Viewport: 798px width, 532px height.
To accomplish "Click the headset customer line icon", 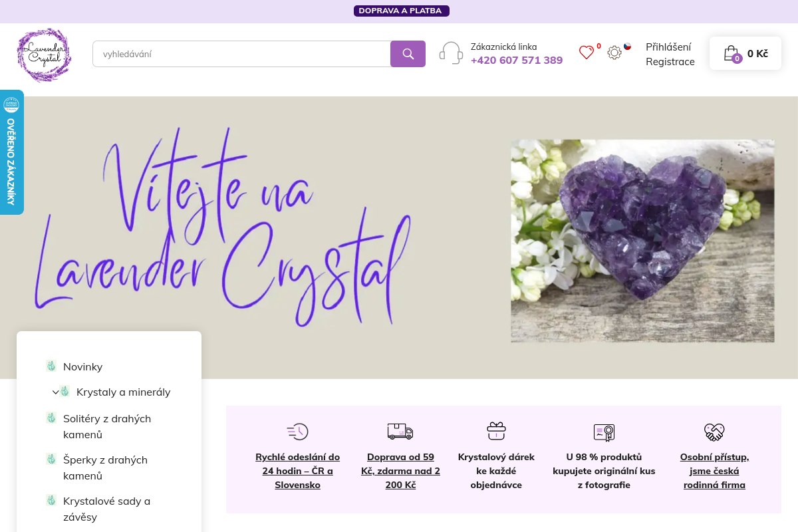I will (x=451, y=53).
